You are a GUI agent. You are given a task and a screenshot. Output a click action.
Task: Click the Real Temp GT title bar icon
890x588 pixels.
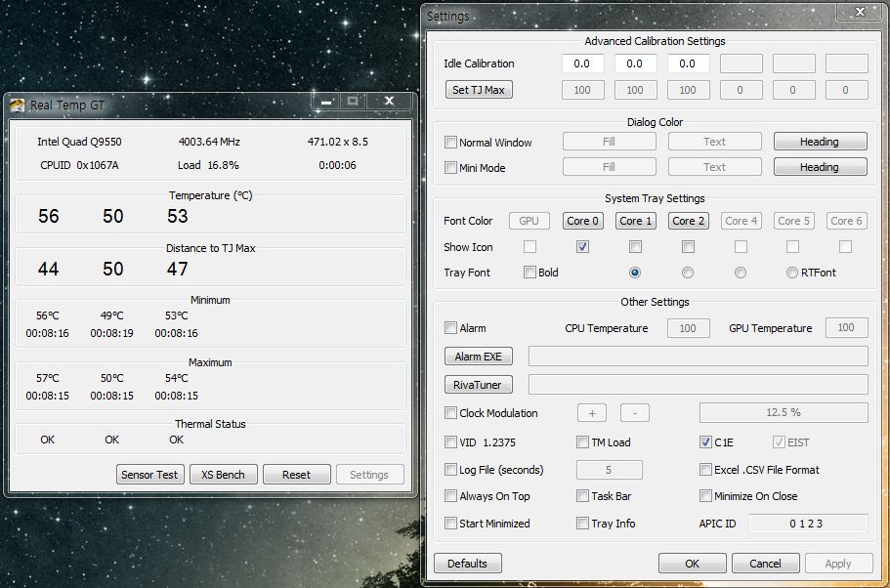(17, 105)
